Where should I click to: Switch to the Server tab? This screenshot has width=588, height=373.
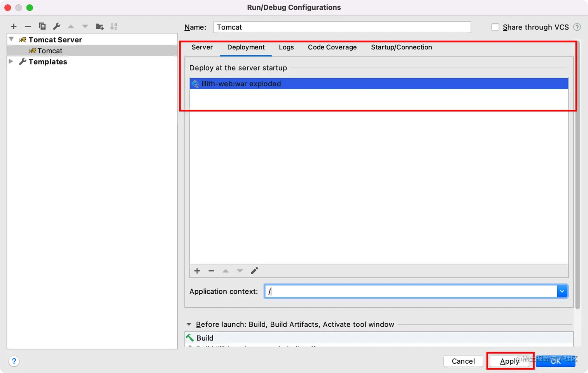202,47
